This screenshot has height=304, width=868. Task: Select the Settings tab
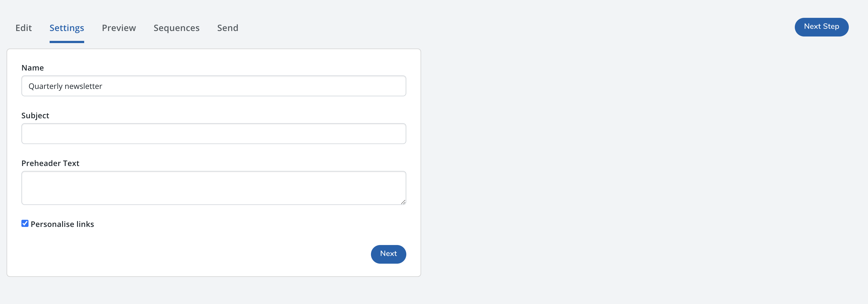[x=67, y=28]
